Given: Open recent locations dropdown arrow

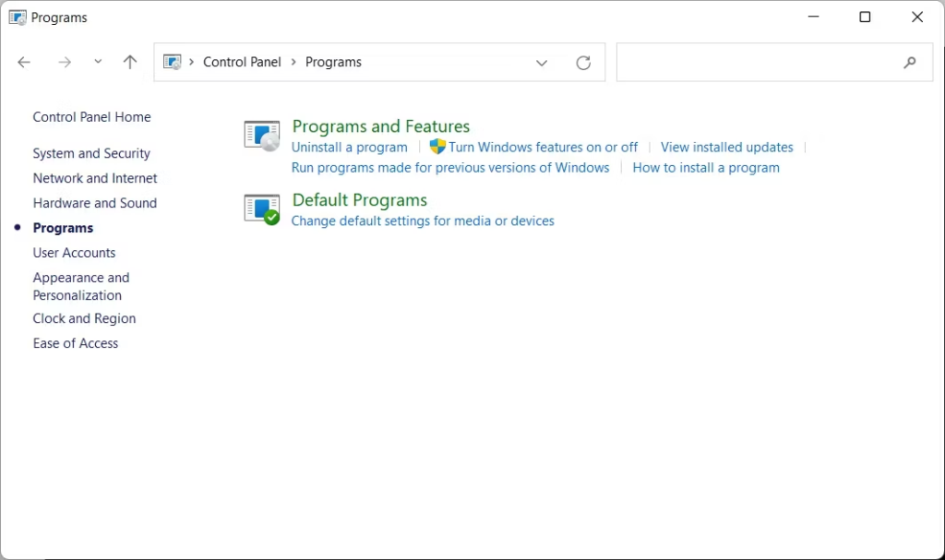Looking at the screenshot, I should tap(98, 62).
